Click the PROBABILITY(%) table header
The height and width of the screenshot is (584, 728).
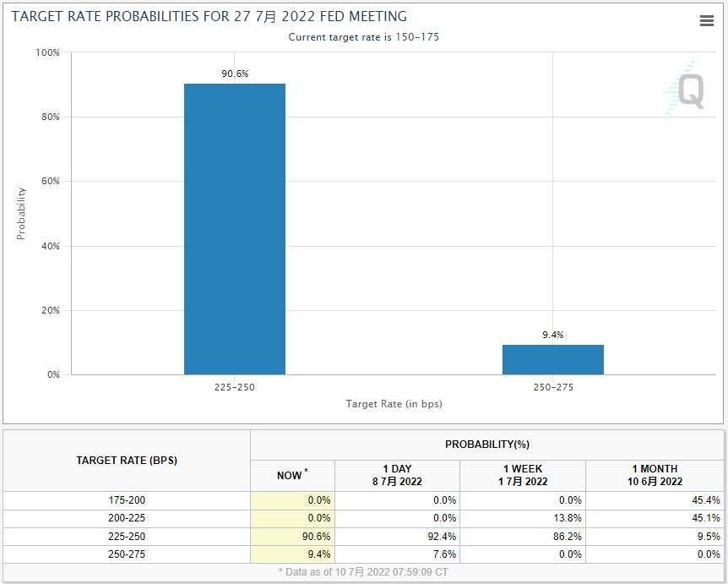point(487,445)
